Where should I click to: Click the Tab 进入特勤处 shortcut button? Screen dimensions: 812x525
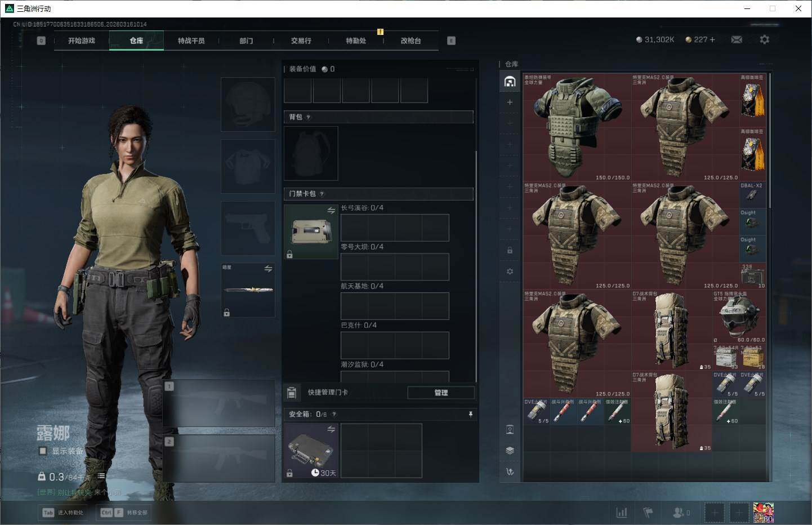[63, 513]
